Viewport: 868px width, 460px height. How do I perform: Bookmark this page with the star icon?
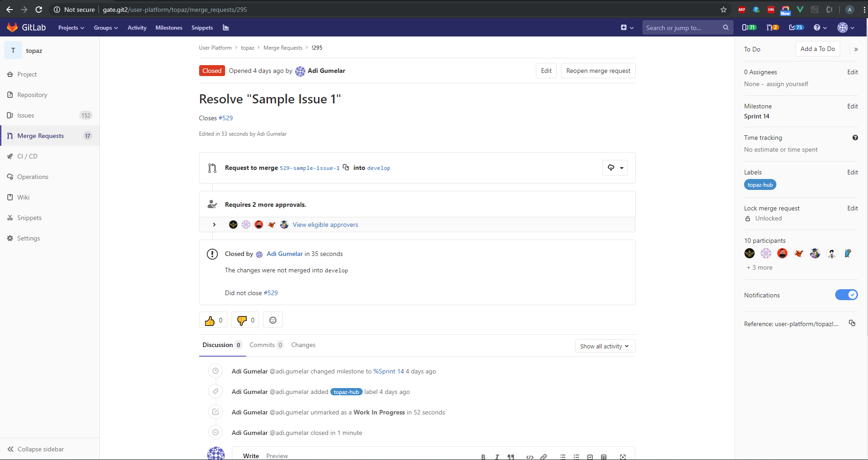click(723, 10)
